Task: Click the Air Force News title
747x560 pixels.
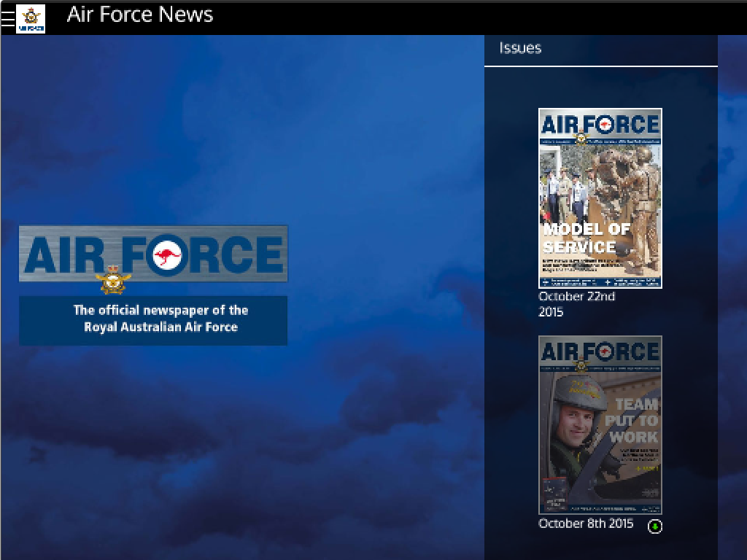Action: (140, 15)
